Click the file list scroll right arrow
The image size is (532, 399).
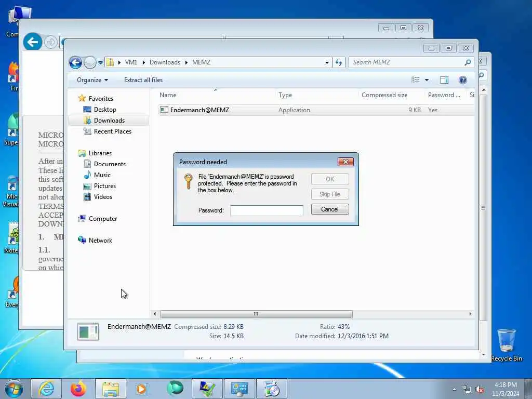(470, 314)
